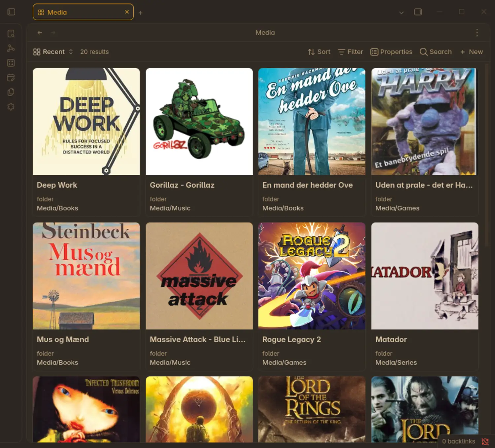Open the En mand der hedder Ove cover

coord(312,121)
